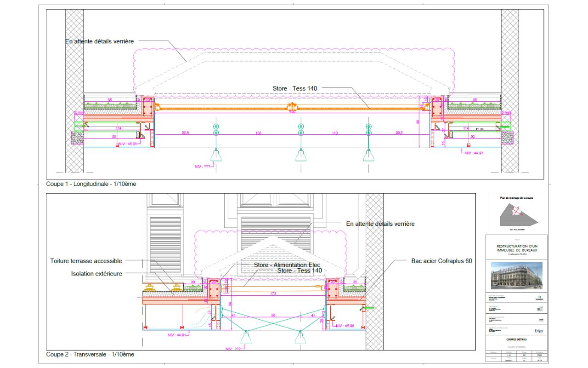Select 'Store - Tess 140' label in Coupe 1
Image resolution: width=588 pixels, height=368 pixels.
(295, 88)
